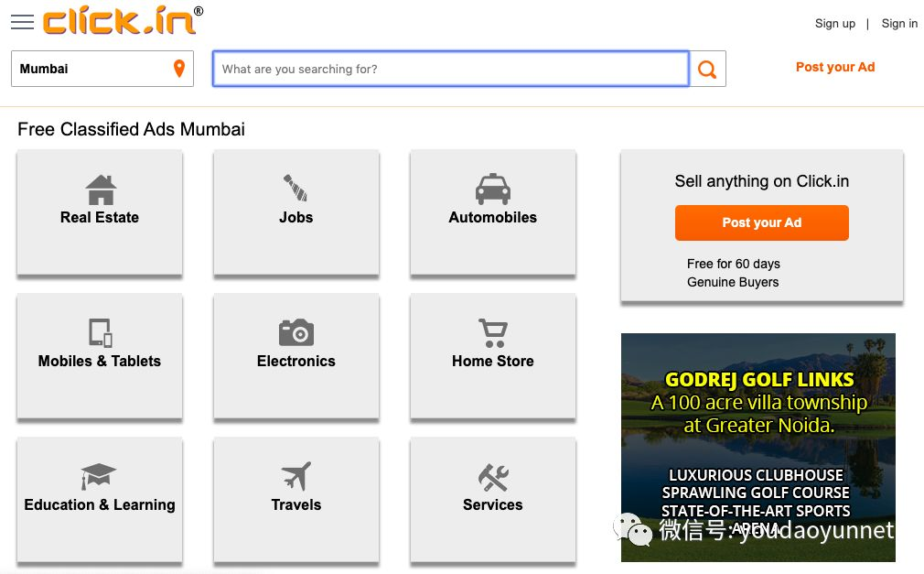Click the Home Store shopping cart icon
The height and width of the screenshot is (574, 924).
[x=492, y=332]
